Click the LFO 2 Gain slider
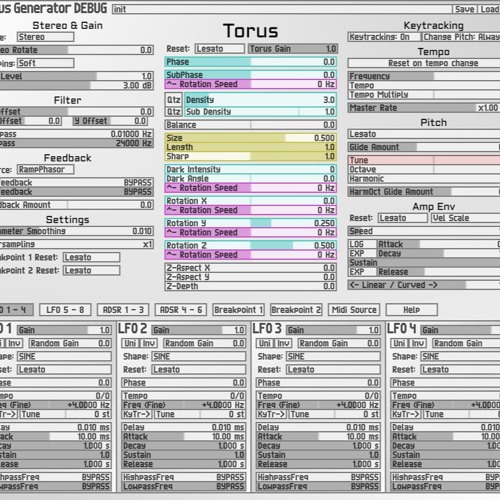The width and height of the screenshot is (500, 500). [199, 330]
